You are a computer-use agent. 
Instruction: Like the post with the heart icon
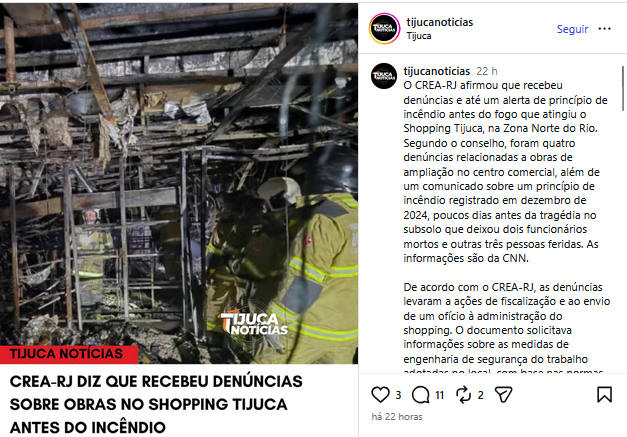(380, 395)
